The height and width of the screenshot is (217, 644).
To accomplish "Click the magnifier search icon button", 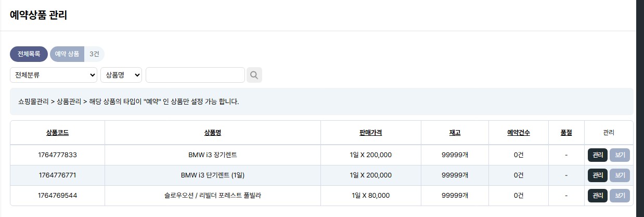I will [x=254, y=75].
